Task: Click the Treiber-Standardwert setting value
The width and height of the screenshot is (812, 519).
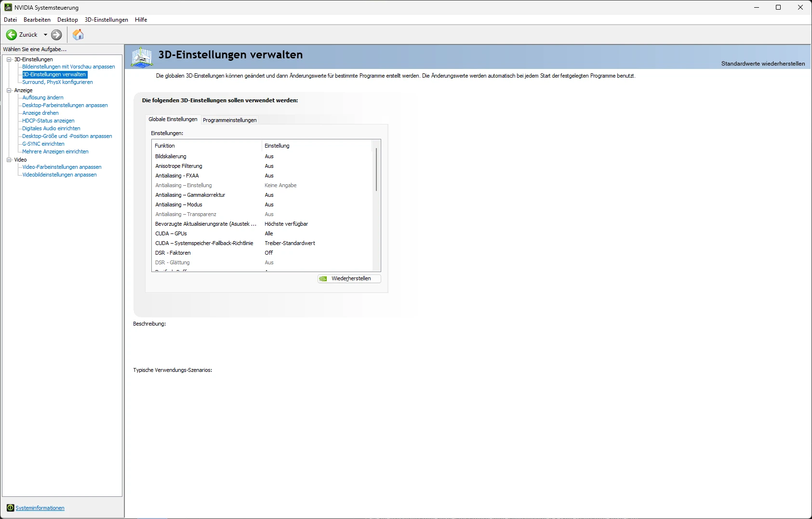Action: 290,243
